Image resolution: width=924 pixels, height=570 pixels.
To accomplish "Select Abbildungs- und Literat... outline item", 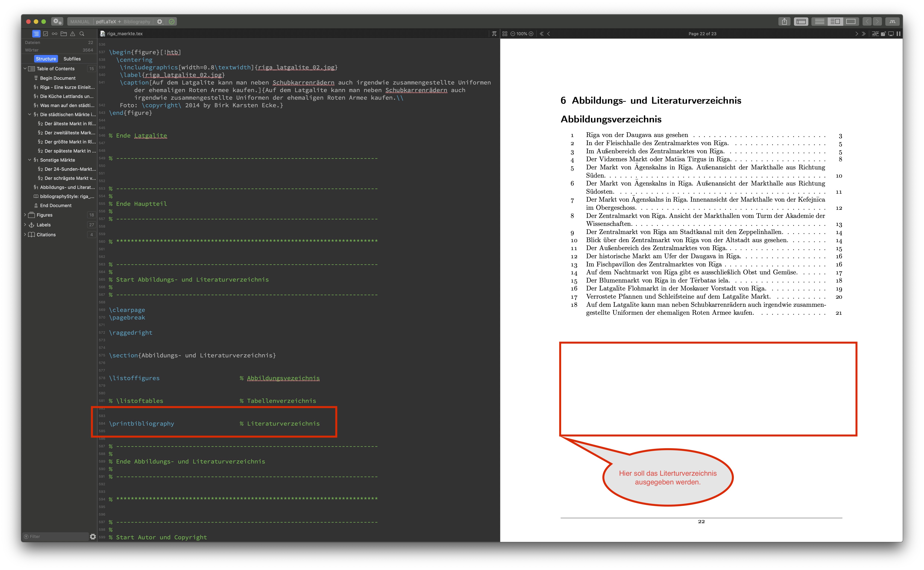I will 64,187.
